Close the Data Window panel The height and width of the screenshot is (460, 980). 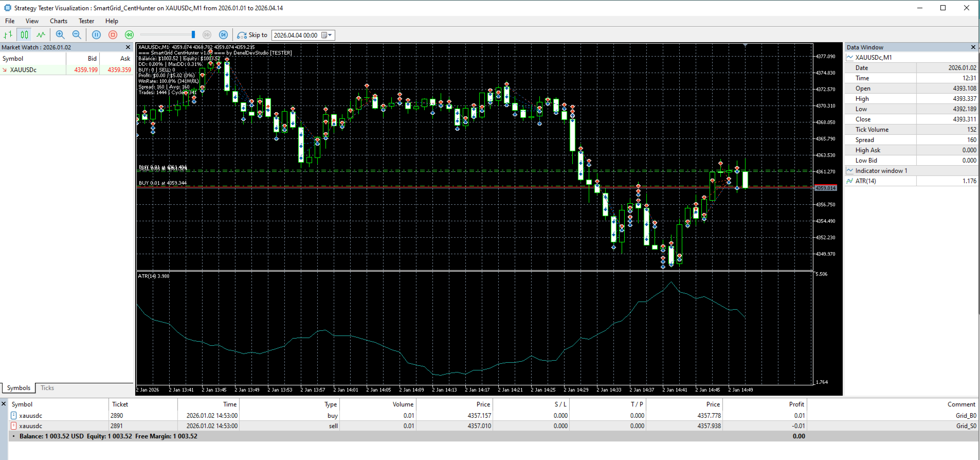973,47
